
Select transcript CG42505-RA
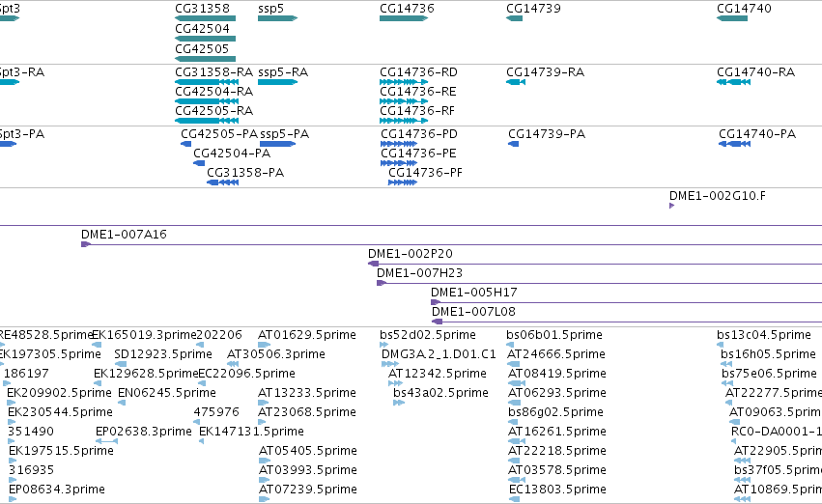pyautogui.click(x=213, y=111)
